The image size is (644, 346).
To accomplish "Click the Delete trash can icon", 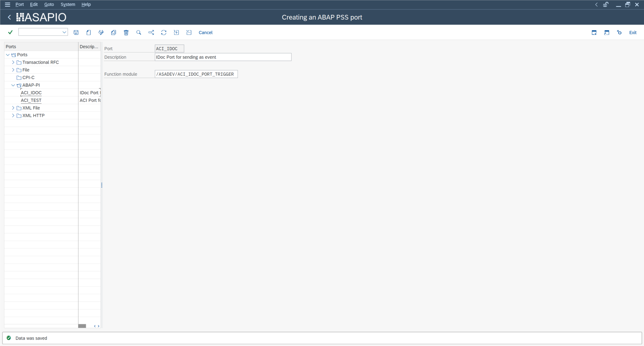I will (x=126, y=33).
